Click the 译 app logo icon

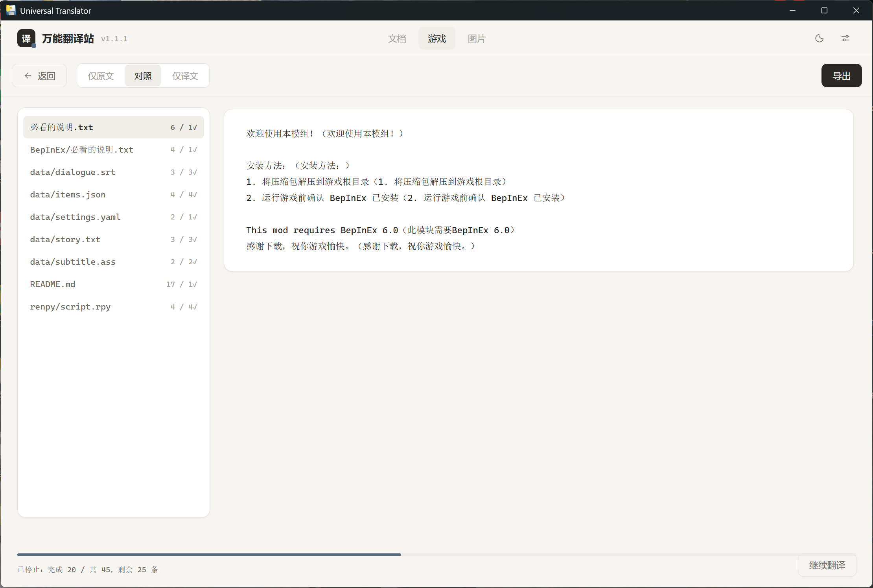[x=26, y=38]
